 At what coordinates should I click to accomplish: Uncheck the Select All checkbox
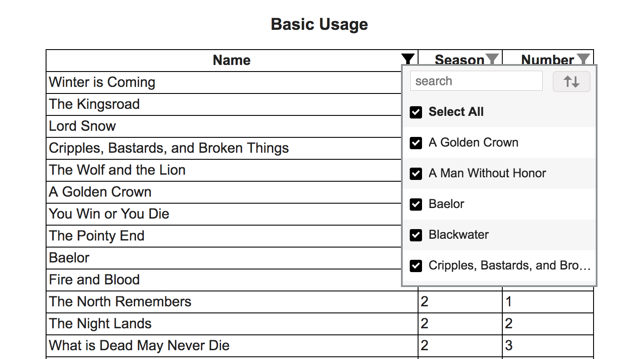pos(415,112)
